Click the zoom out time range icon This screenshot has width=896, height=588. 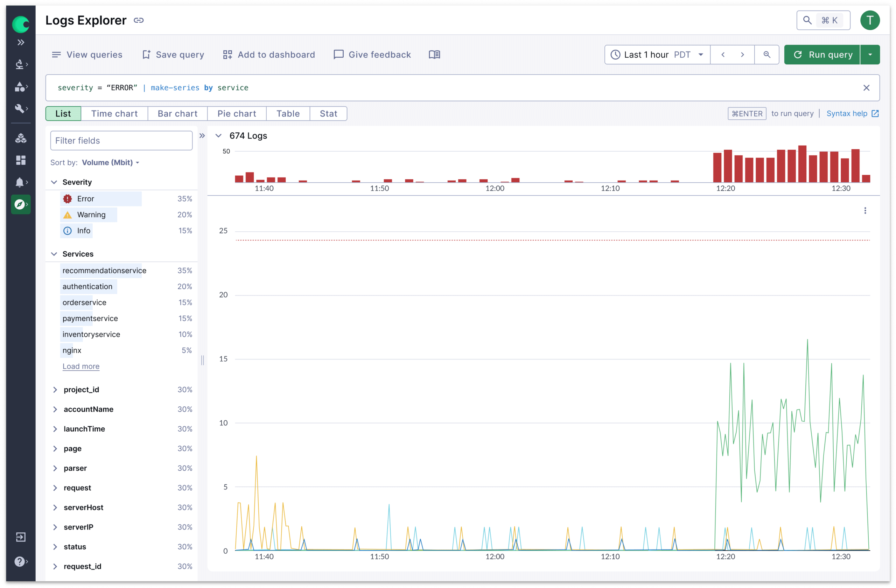pyautogui.click(x=767, y=55)
